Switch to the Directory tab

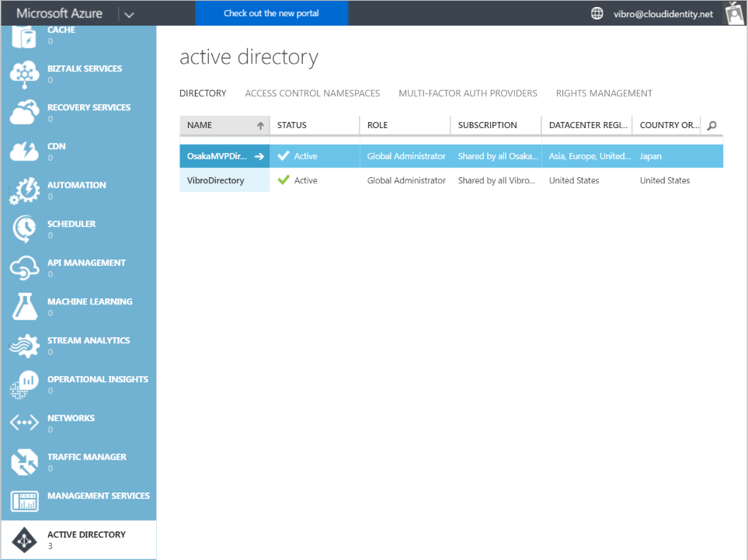pyautogui.click(x=203, y=93)
